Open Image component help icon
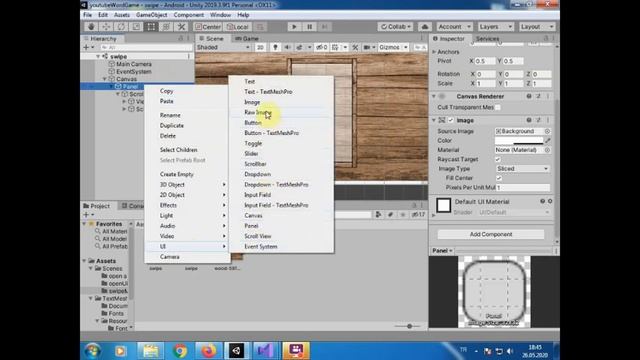Viewport: 640px width, 360px height. tap(529, 120)
